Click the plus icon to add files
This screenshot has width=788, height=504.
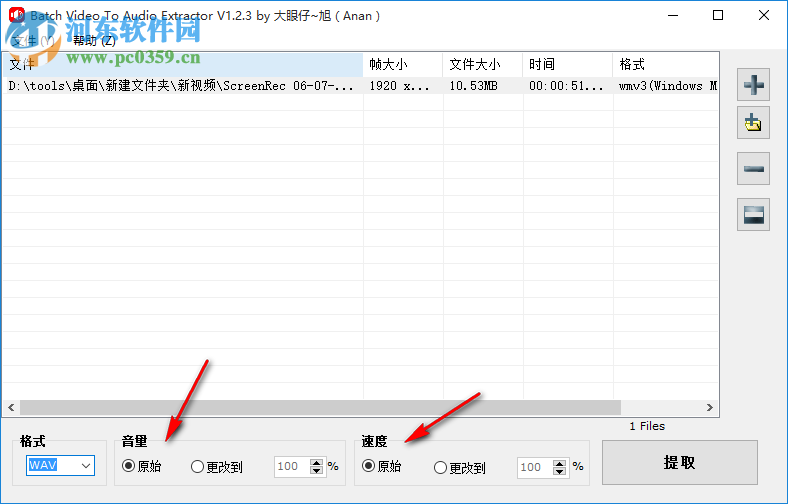(753, 84)
